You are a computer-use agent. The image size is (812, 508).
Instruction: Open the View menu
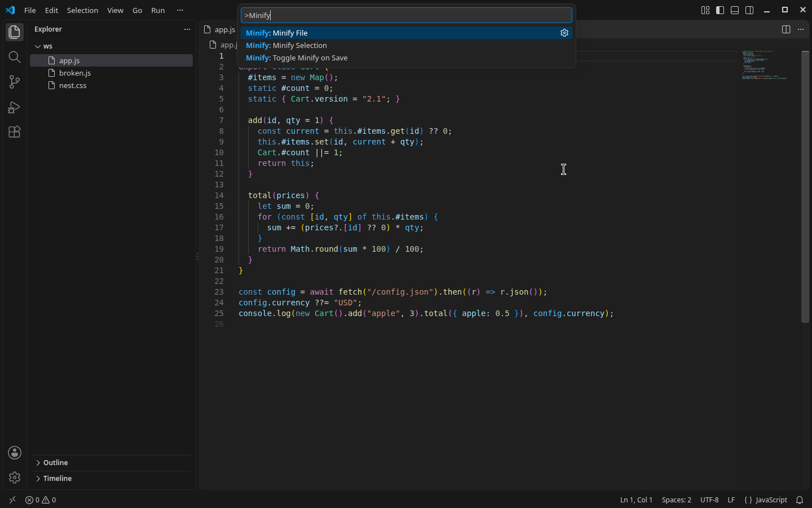point(115,10)
